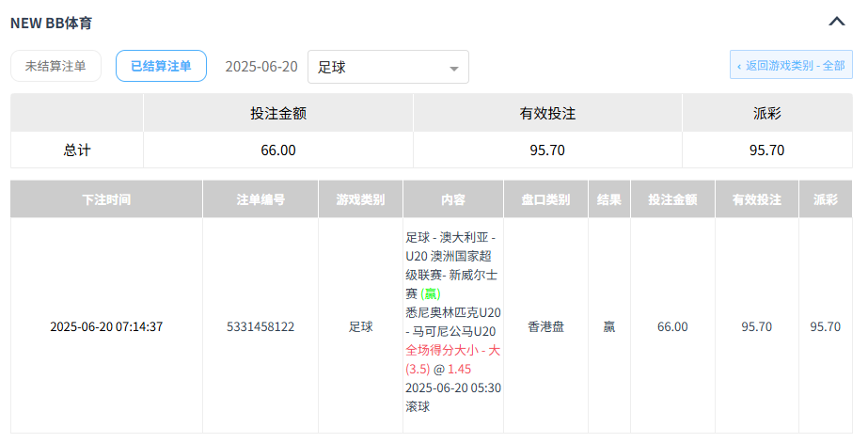Click the 2025-06-20 date label
The image size is (868, 443).
(x=261, y=67)
